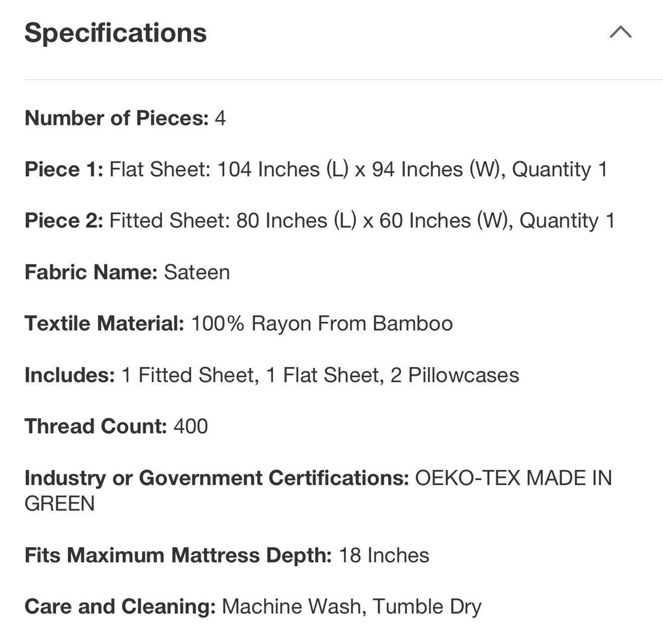Click the OEKO-TEX MADE IN certification text
This screenshot has height=644, width=663.
pos(513,478)
